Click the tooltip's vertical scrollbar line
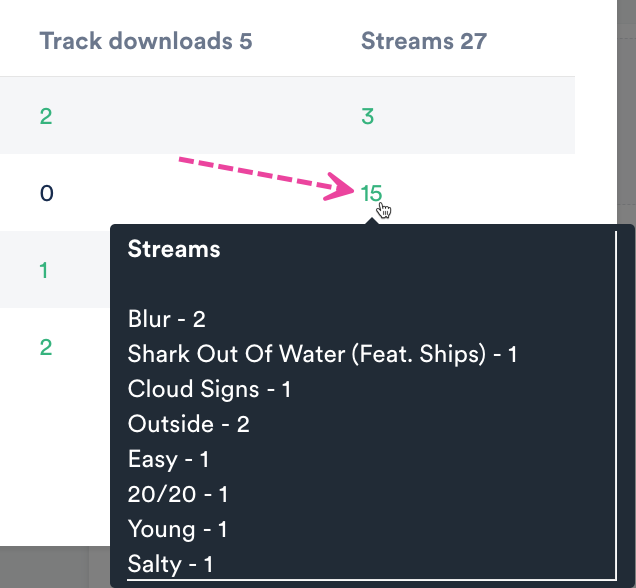This screenshot has height=588, width=636. tap(617, 400)
